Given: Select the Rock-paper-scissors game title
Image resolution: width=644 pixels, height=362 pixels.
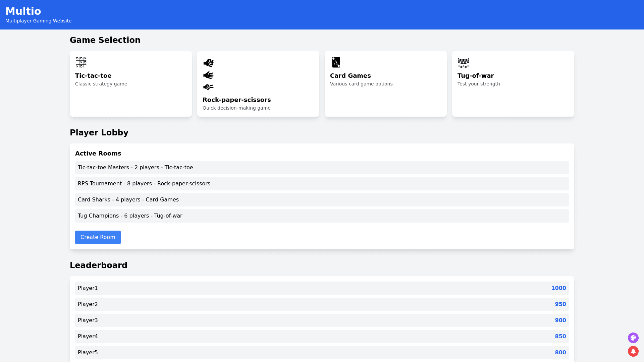Looking at the screenshot, I should point(236,100).
